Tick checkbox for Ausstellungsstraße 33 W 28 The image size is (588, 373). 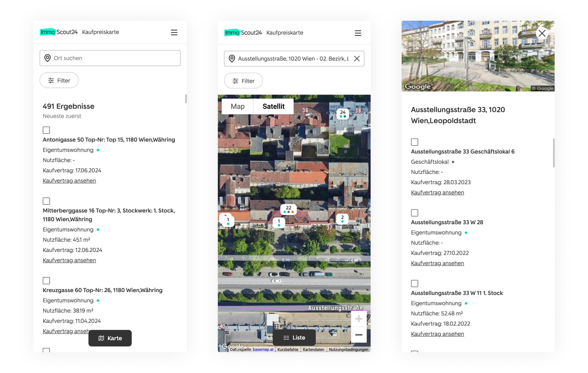coord(415,213)
